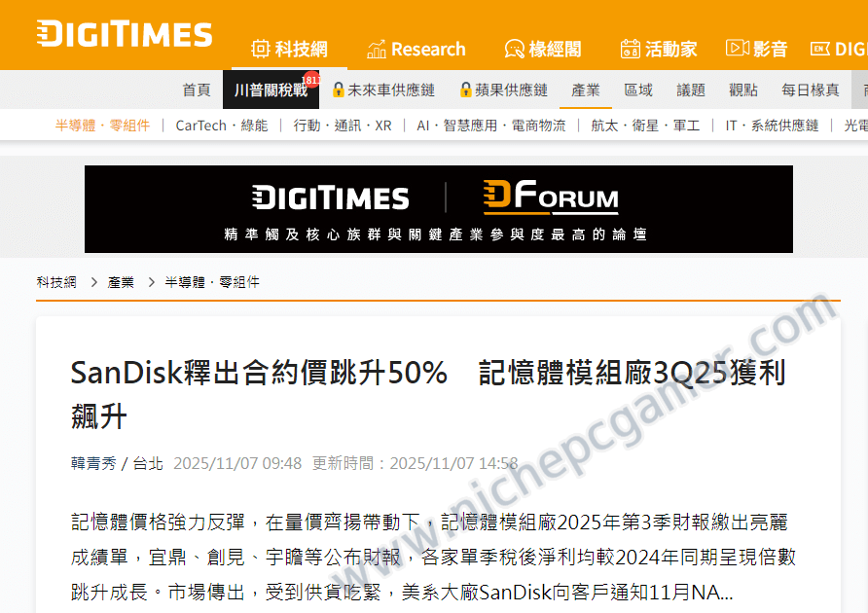868x613 pixels.
Task: Click 科技網 in the breadcrumb trail
Action: (x=56, y=282)
